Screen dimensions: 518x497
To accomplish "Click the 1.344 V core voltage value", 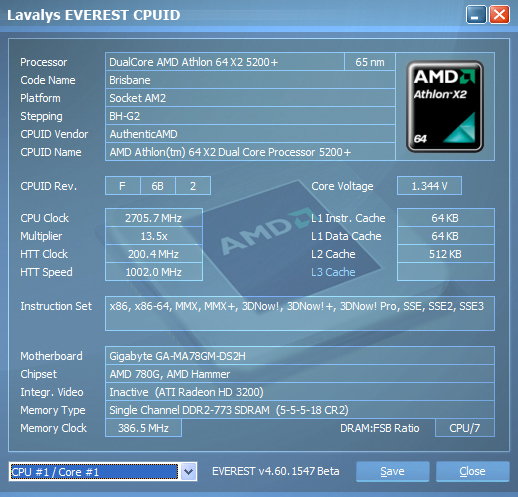I will click(x=429, y=186).
